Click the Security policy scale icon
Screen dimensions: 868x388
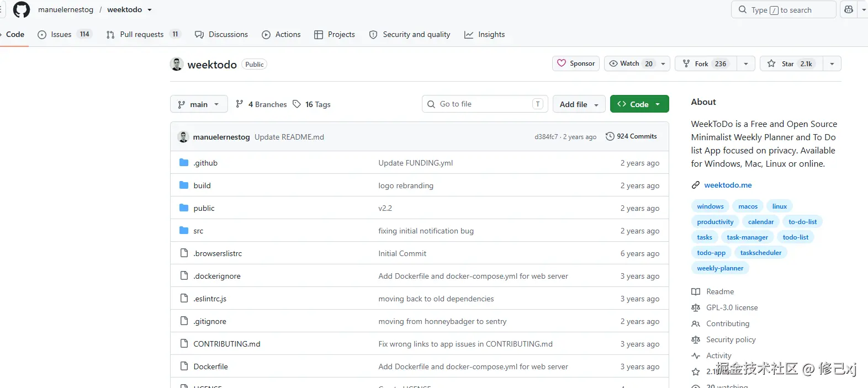[696, 339]
